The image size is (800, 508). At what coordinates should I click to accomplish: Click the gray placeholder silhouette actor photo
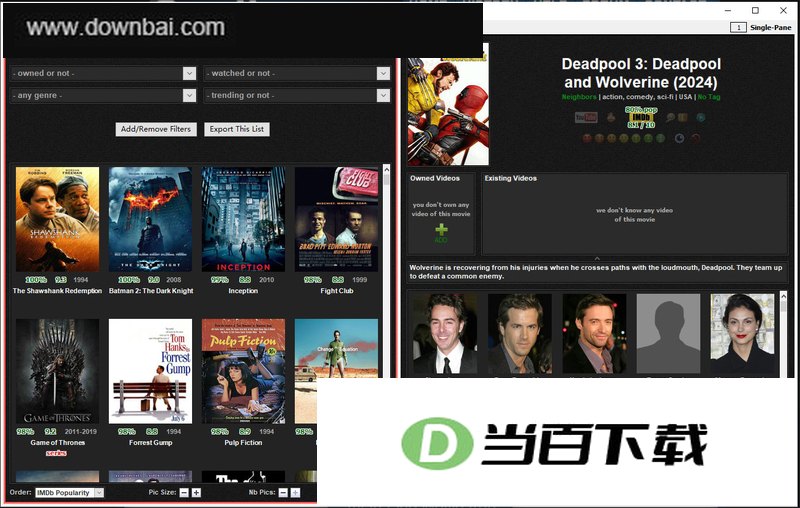click(x=668, y=334)
